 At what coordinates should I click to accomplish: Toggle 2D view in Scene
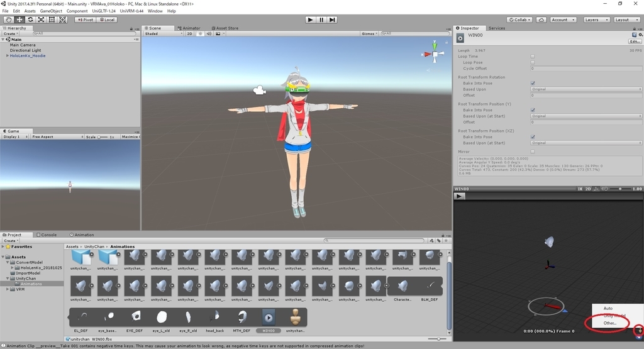189,34
